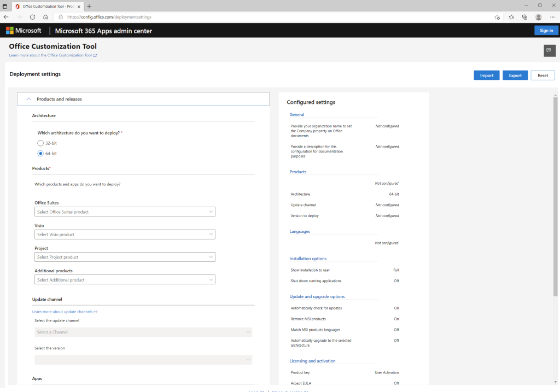Click the browser Forward arrow
The image size is (560, 392).
(x=19, y=17)
